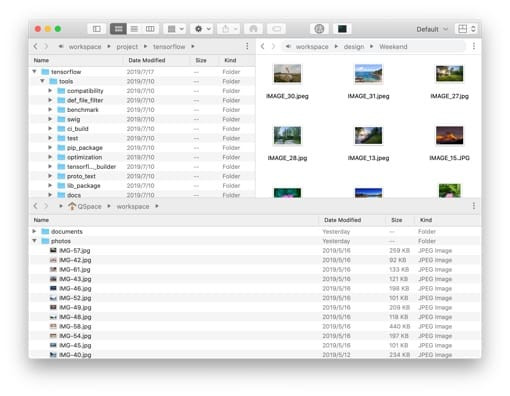Open the Default workspace dropdown
This screenshot has width=510, height=396.
point(432,29)
